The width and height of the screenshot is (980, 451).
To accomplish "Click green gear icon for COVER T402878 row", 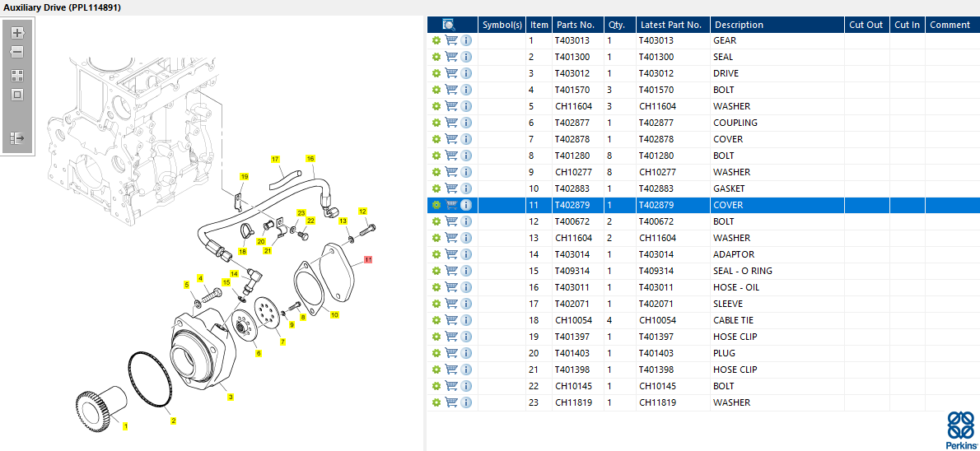I will pos(436,139).
